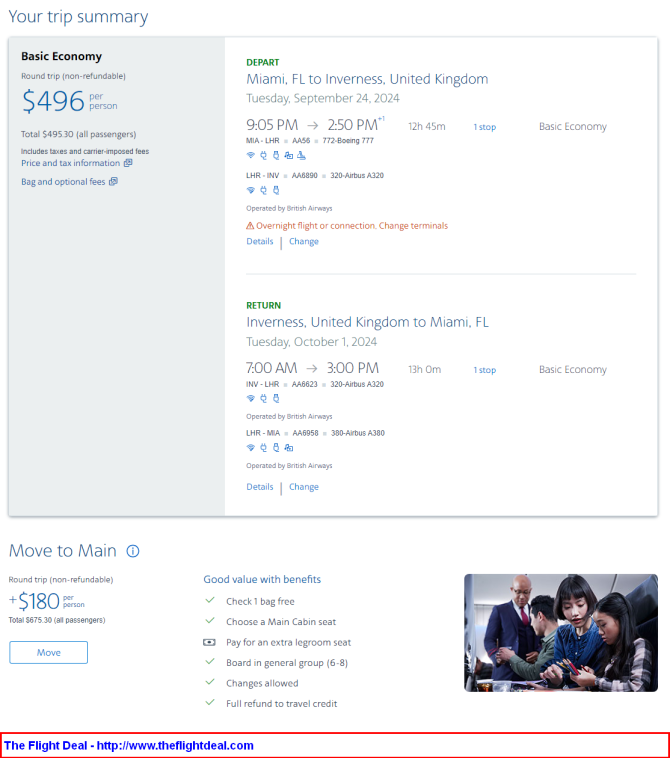Click Change for the return flight
Viewport: 670px width, 758px height.
coord(304,487)
